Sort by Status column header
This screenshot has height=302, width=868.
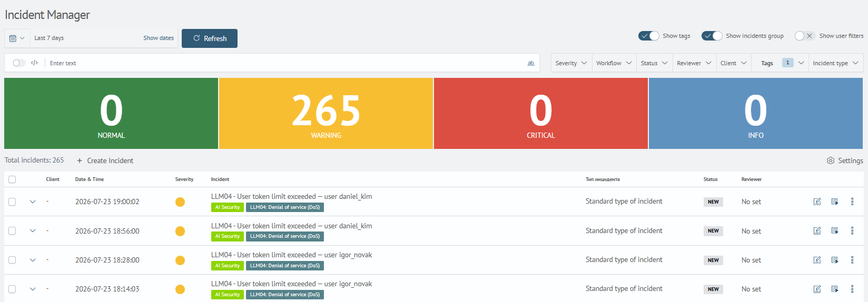click(711, 179)
